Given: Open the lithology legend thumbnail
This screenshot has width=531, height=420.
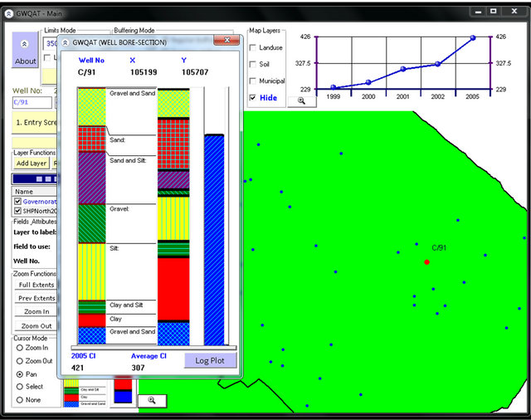Looking at the screenshot, I should coord(86,392).
